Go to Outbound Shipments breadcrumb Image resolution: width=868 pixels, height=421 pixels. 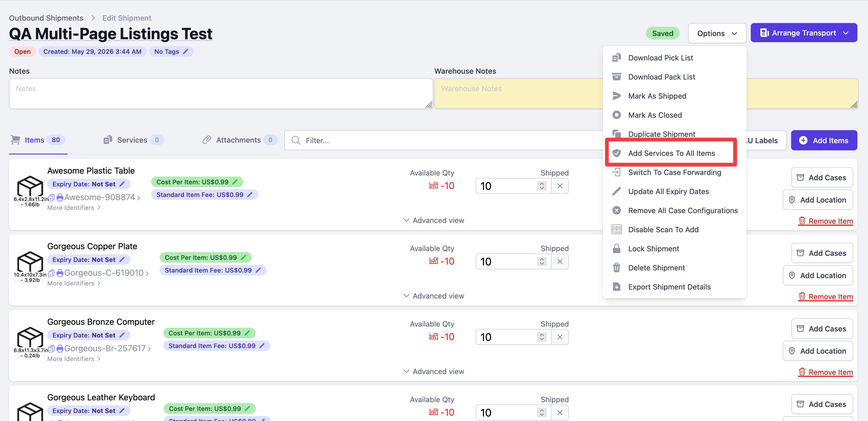click(46, 18)
